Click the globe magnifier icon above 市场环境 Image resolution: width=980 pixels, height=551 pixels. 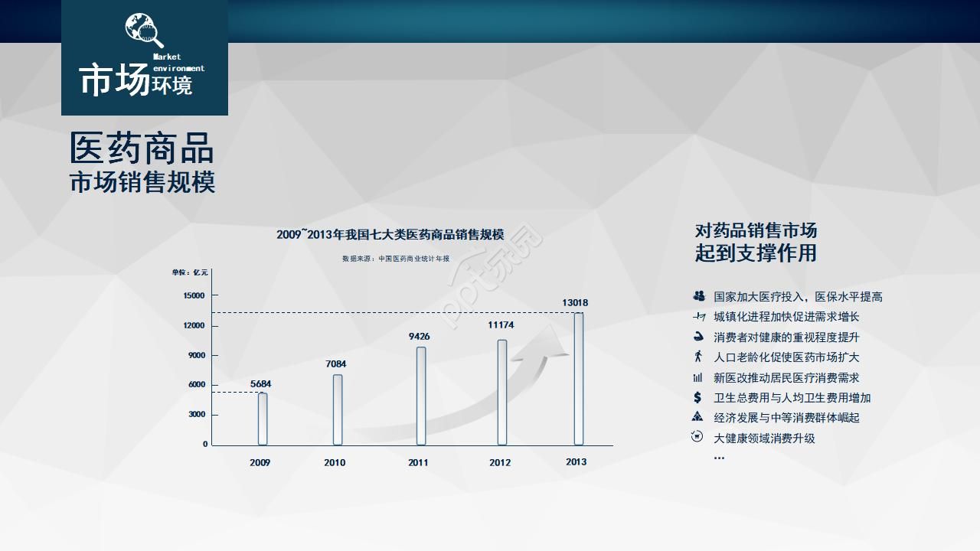click(x=144, y=31)
